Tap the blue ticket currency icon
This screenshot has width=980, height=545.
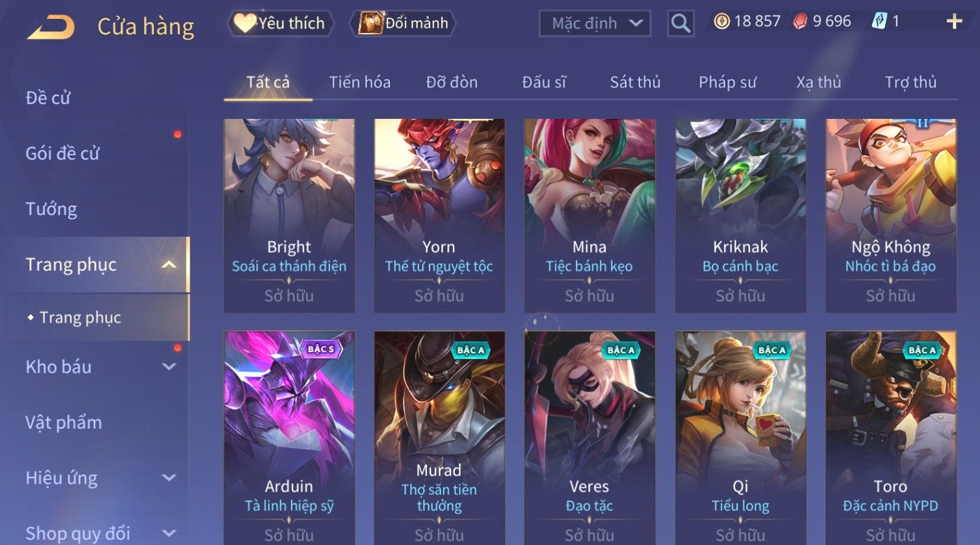[879, 21]
